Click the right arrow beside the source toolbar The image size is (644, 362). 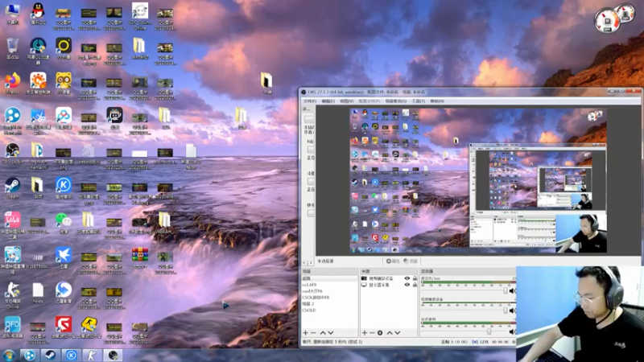click(311, 261)
